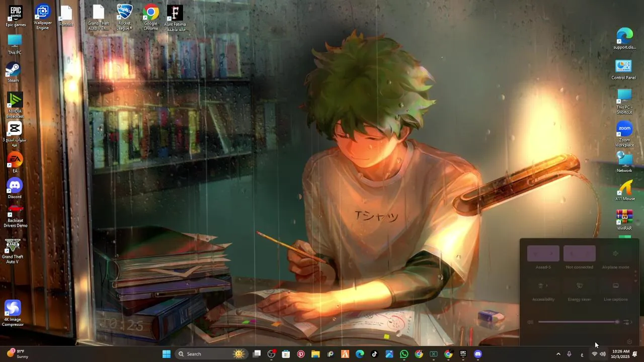Click the network and volume tray button
The image size is (644, 362).
coord(598,354)
